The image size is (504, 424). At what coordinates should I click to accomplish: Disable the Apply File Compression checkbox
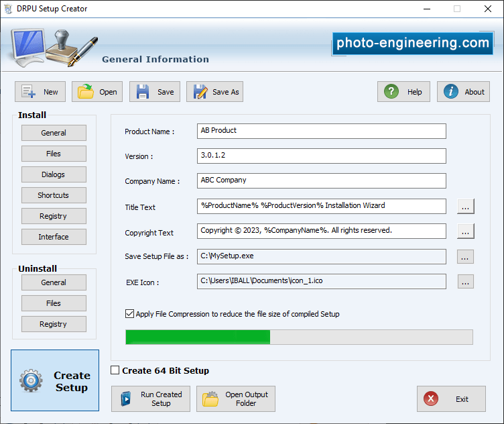pos(129,314)
